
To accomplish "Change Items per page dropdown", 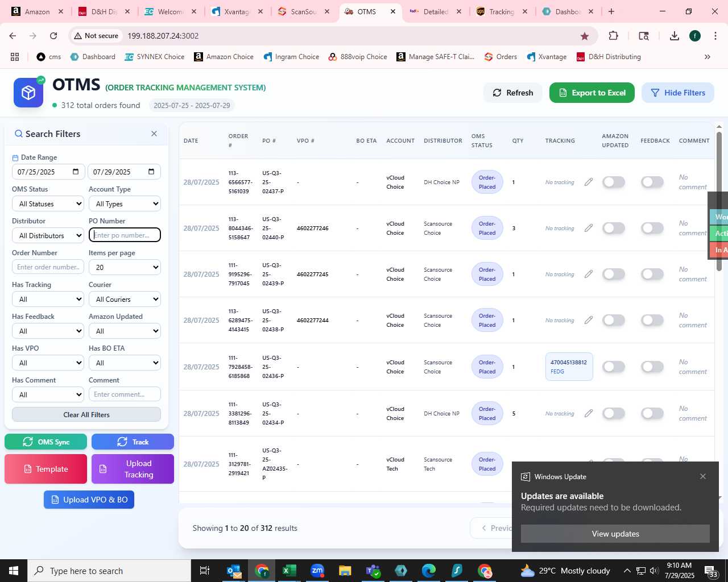I will tap(125, 267).
